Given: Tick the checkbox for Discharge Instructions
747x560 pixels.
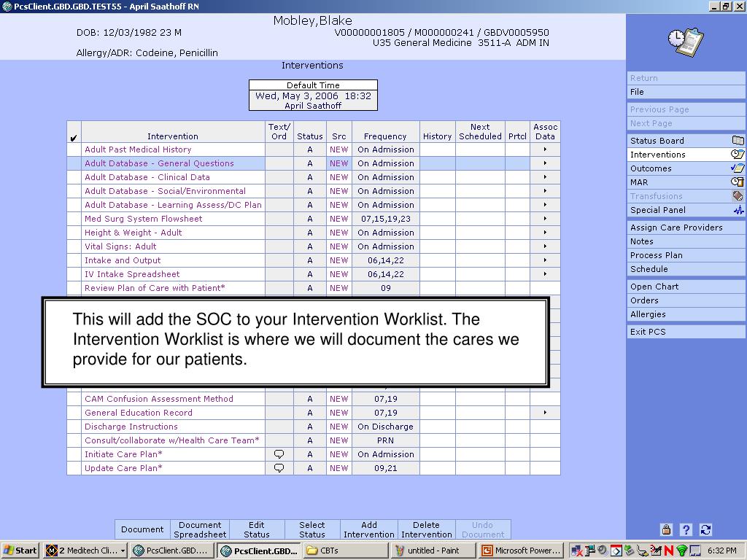Looking at the screenshot, I should (74, 427).
